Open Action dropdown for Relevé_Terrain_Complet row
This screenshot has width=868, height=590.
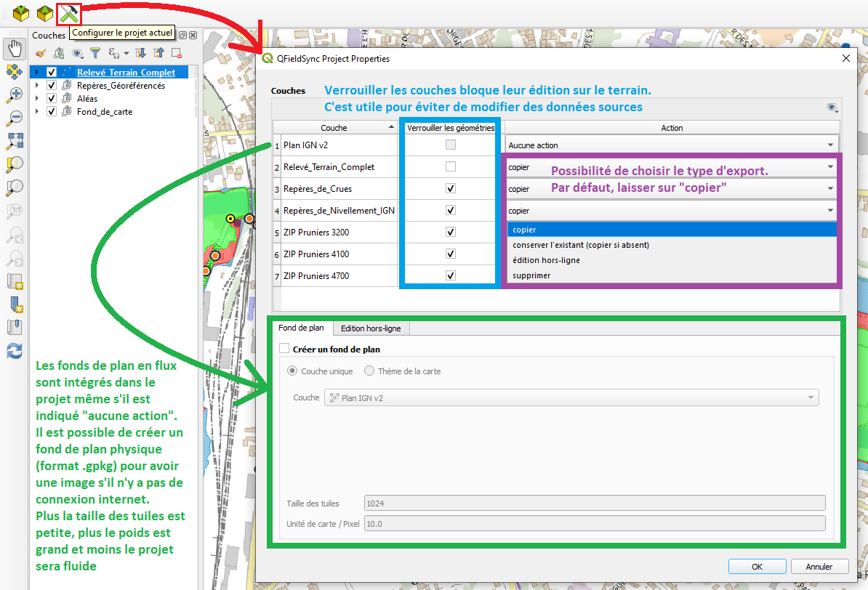pos(672,166)
